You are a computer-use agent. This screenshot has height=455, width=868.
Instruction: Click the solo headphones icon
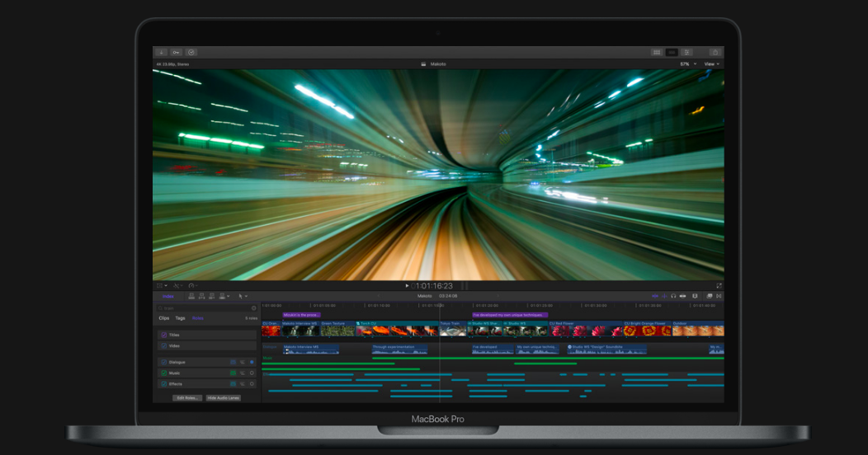674,296
